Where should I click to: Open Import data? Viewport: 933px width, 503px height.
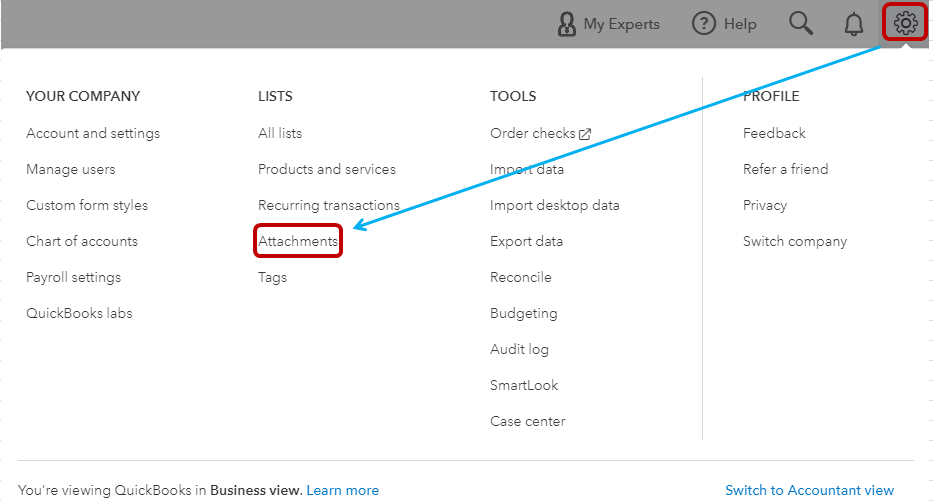pos(527,169)
